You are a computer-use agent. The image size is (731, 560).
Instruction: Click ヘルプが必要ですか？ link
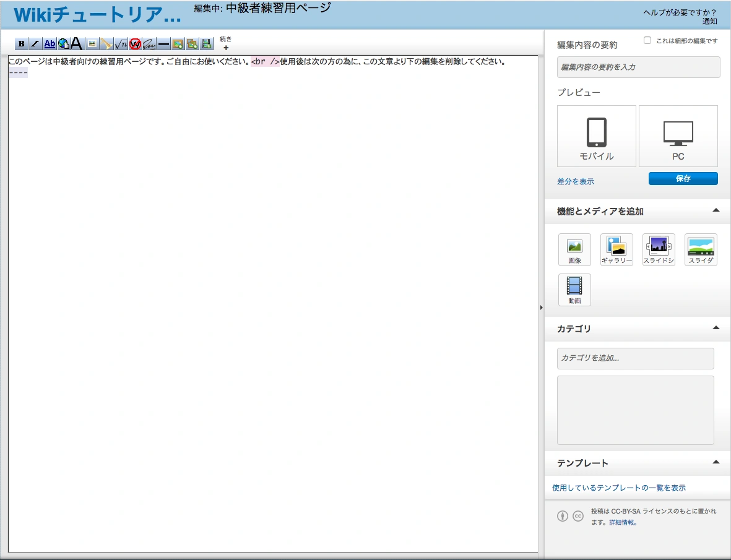(680, 12)
